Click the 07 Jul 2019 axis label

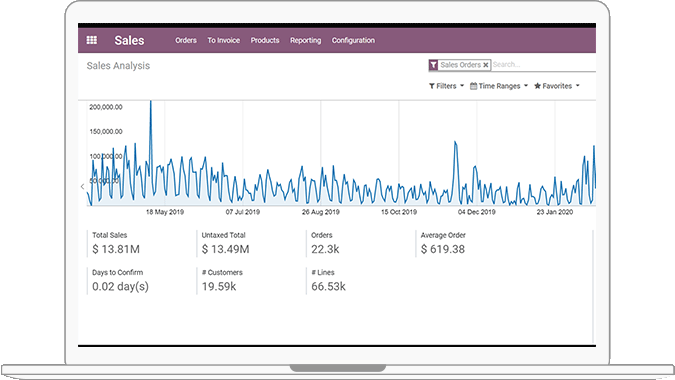click(x=243, y=212)
